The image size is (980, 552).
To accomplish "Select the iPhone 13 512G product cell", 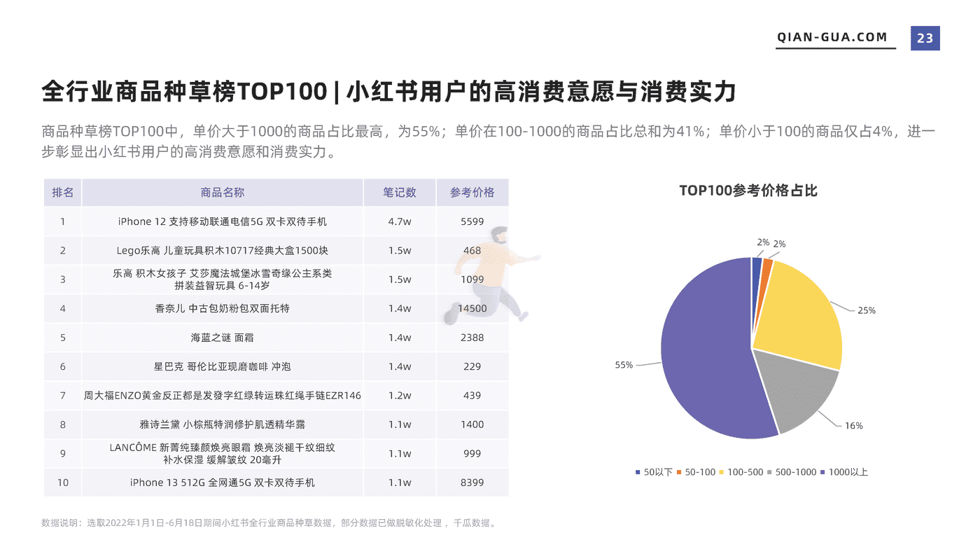I will 223,483.
